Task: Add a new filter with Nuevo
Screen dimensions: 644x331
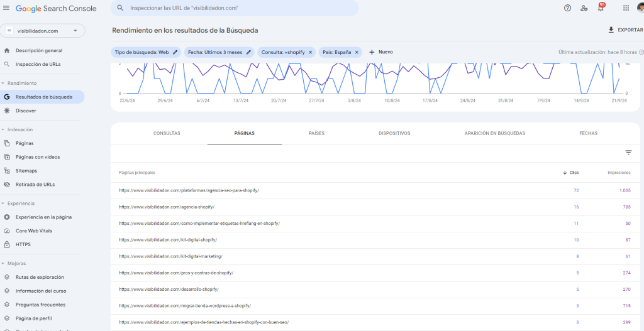Action: pyautogui.click(x=381, y=52)
